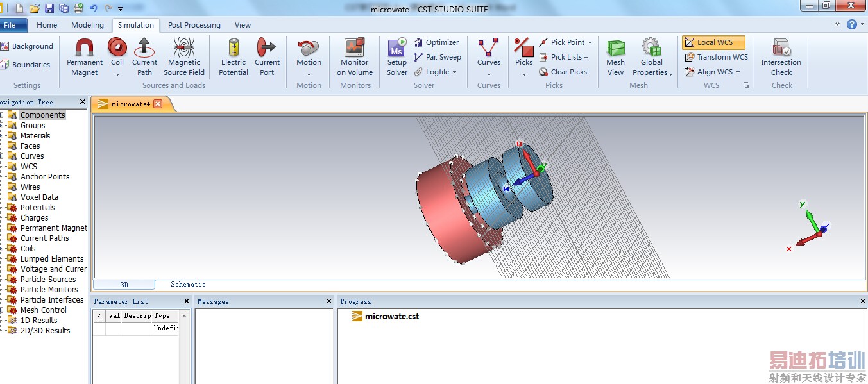Minimize the ribbon with the caret icon
The height and width of the screenshot is (384, 868).
[838, 24]
